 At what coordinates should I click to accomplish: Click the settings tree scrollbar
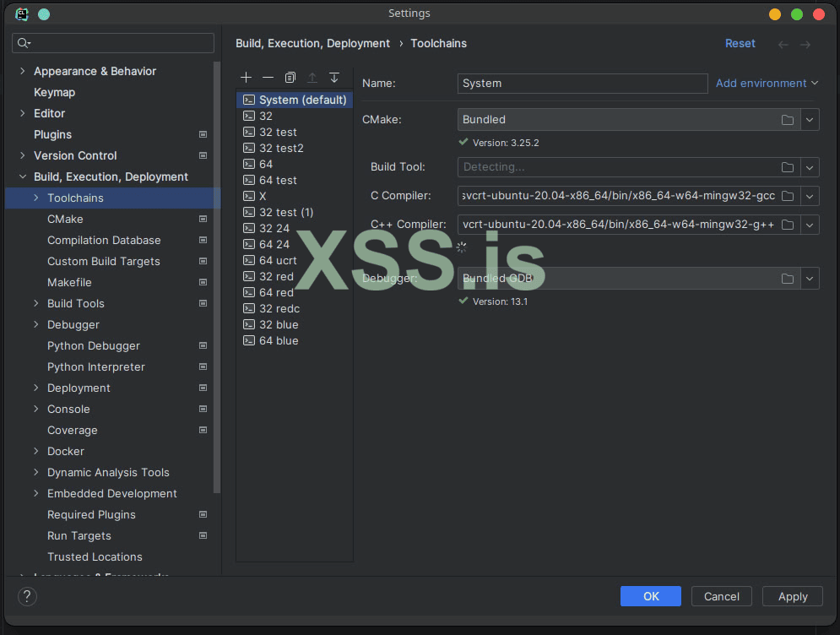pyautogui.click(x=217, y=278)
